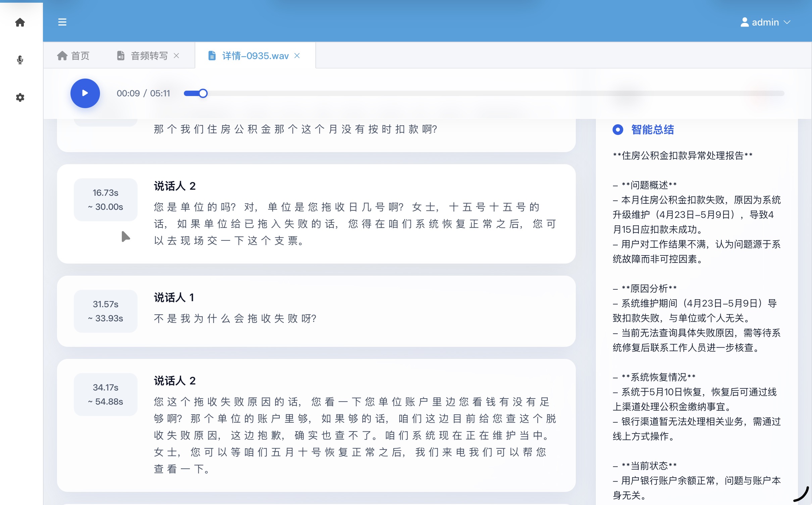The image size is (812, 505).
Task: Close the 详情-0935.wav tab
Action: coord(297,55)
